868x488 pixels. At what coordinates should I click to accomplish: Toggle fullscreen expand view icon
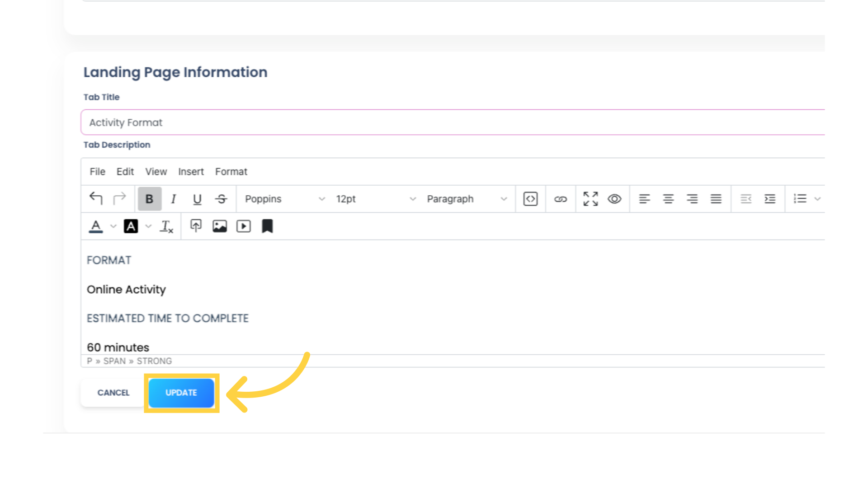click(590, 198)
